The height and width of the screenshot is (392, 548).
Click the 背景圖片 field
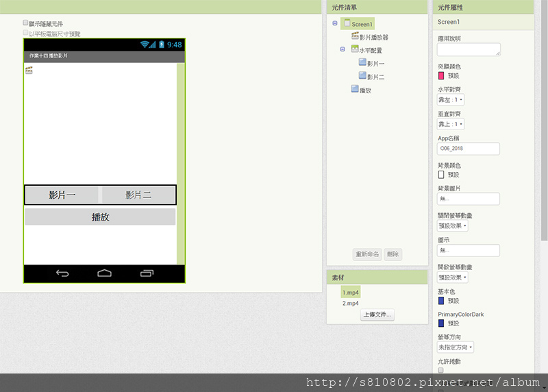(x=469, y=199)
